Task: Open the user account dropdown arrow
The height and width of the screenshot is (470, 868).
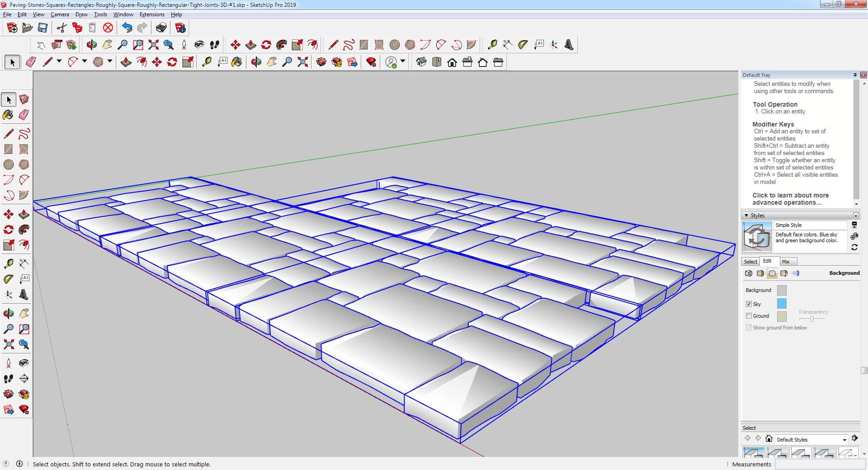Action: pyautogui.click(x=403, y=61)
